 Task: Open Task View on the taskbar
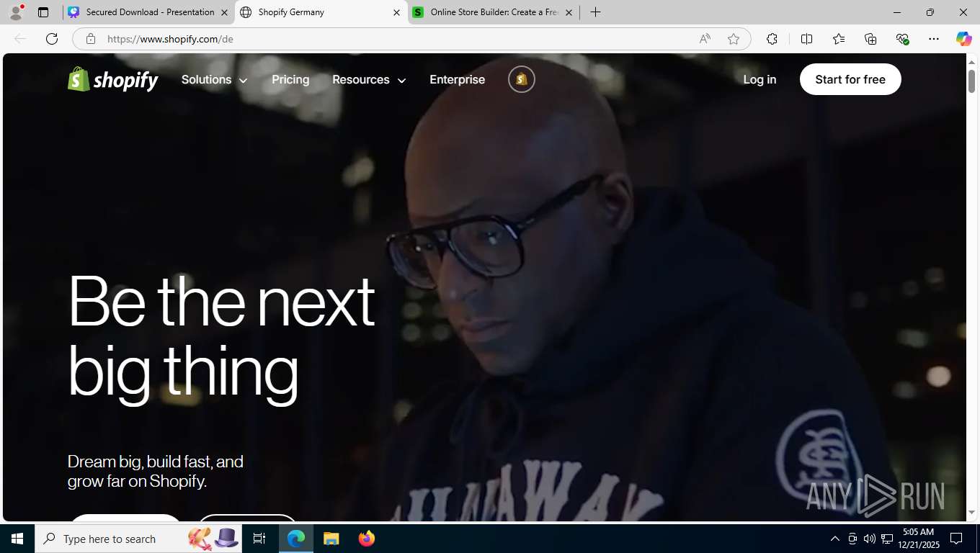click(x=259, y=539)
